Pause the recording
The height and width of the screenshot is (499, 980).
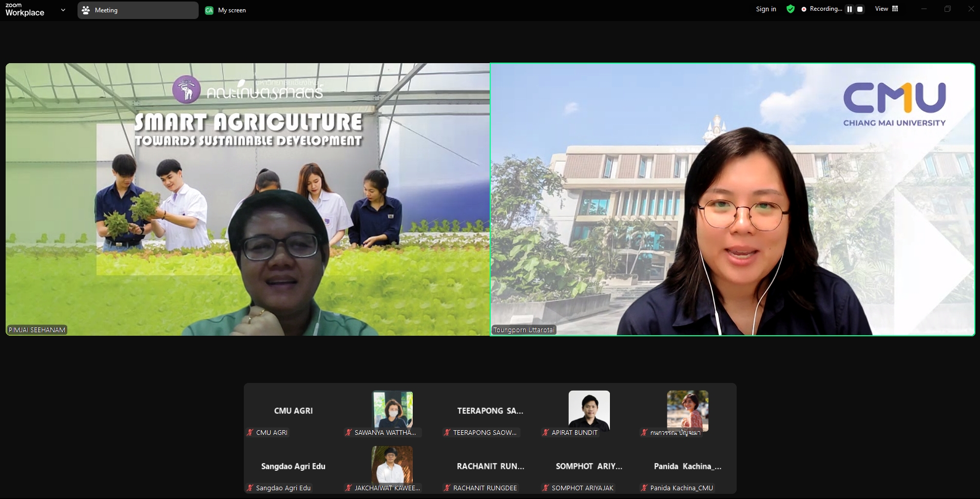click(850, 9)
